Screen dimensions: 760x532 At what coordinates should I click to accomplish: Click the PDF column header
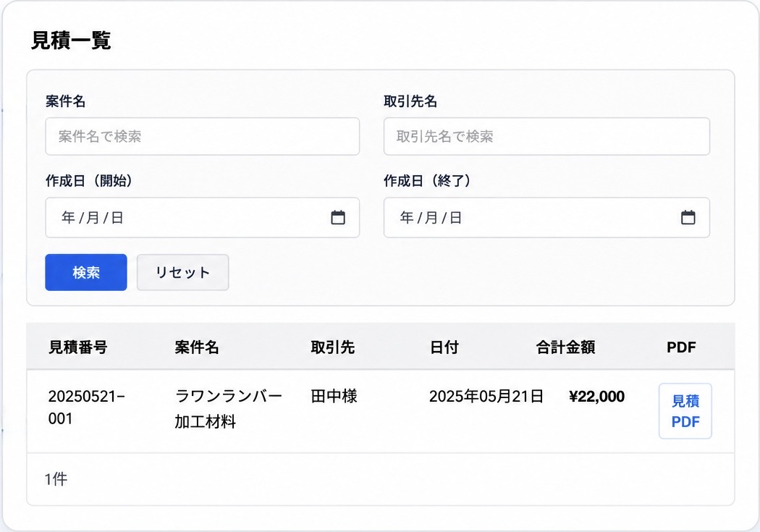682,347
